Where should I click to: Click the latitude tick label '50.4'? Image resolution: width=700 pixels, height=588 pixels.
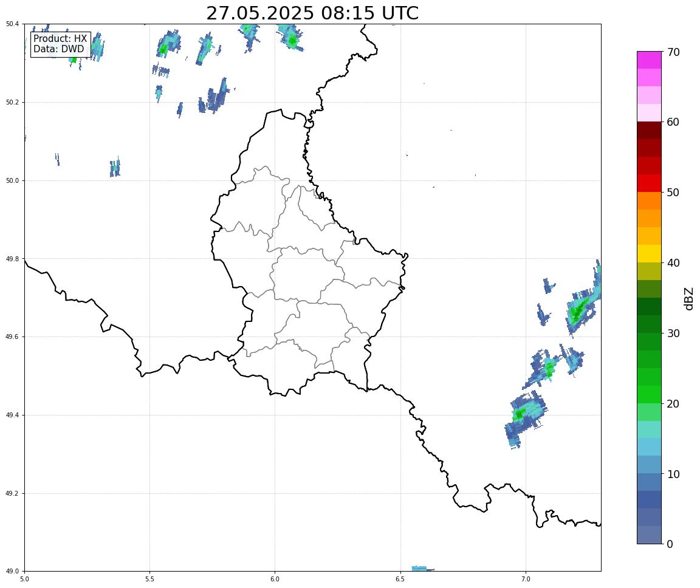12,24
